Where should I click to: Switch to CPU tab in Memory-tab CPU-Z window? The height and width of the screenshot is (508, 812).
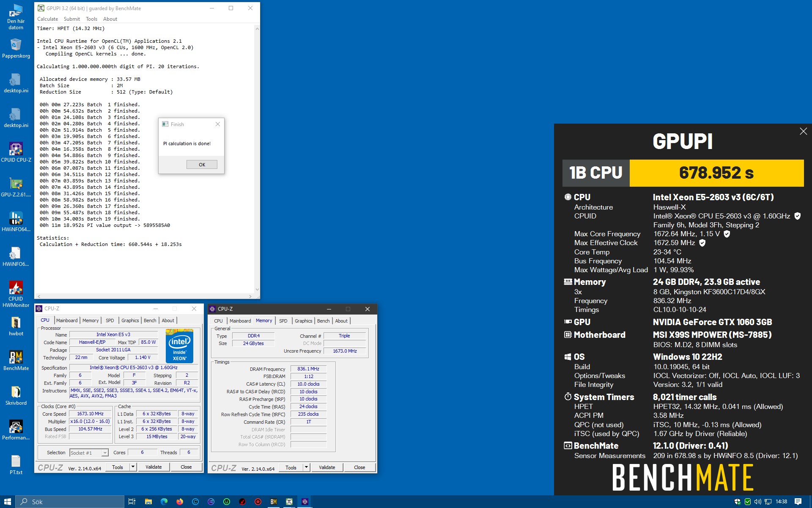[x=218, y=321]
